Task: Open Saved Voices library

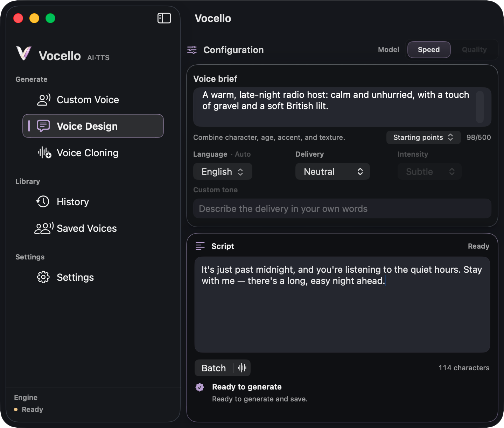Action: 93,228
